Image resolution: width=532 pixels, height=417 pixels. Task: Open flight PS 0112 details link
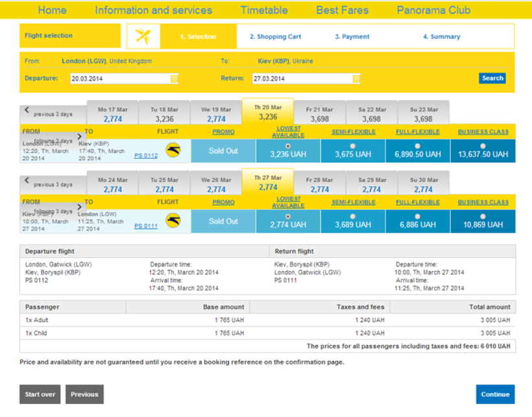pos(146,156)
